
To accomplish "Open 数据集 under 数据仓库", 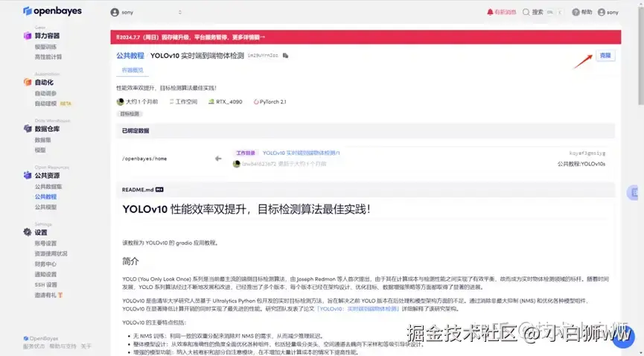I will click(x=42, y=140).
